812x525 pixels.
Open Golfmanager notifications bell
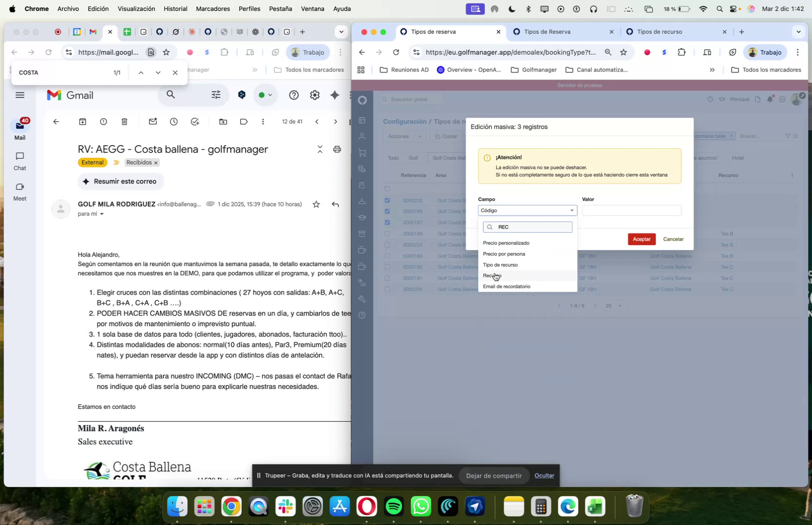click(770, 99)
